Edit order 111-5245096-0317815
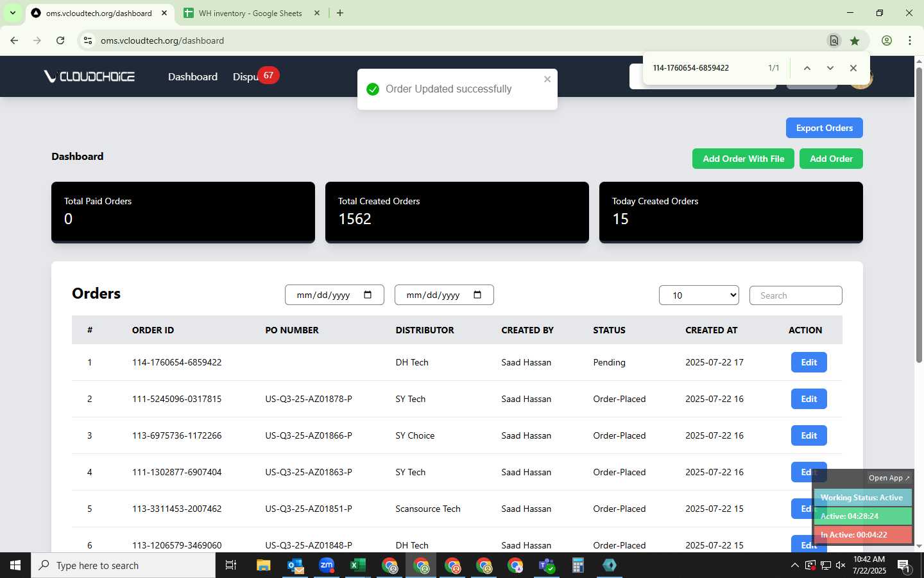 point(809,399)
